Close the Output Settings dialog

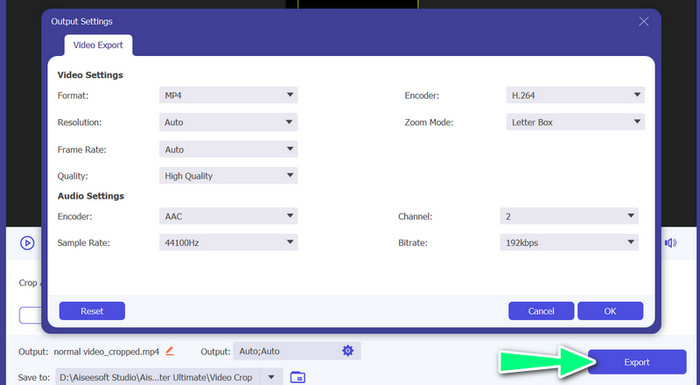point(643,21)
